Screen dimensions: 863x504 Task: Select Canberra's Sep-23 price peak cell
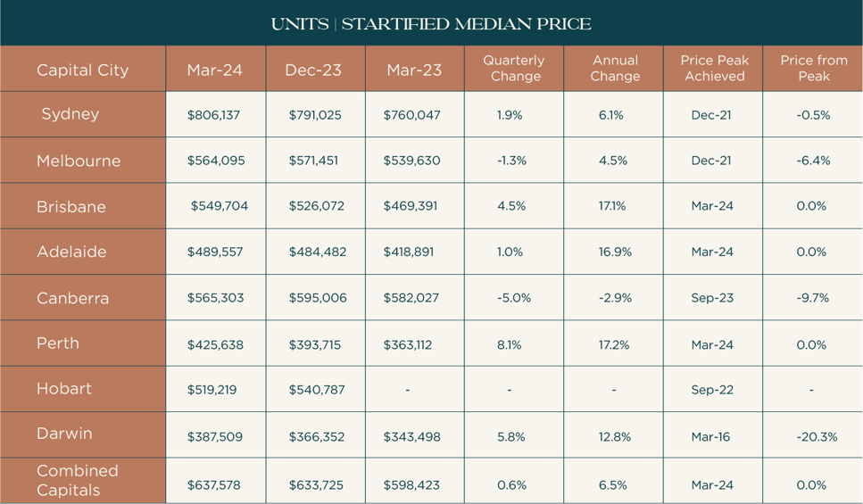[x=711, y=298]
